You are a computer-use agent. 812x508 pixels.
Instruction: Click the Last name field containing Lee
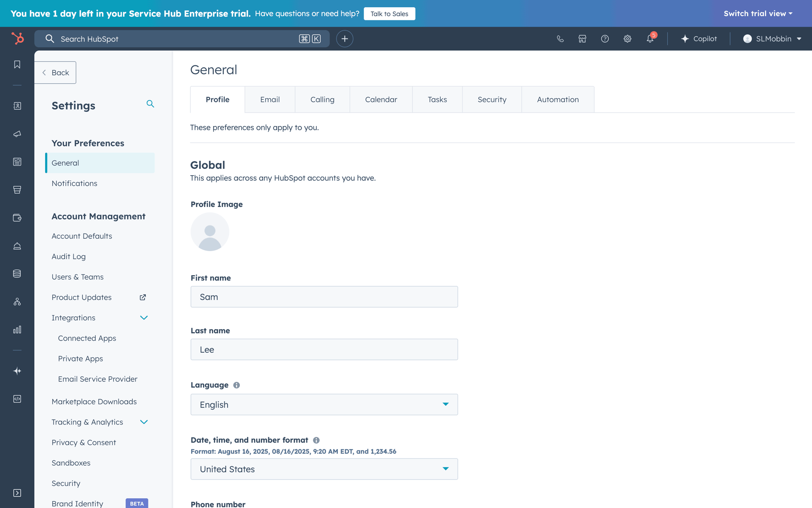coord(324,349)
